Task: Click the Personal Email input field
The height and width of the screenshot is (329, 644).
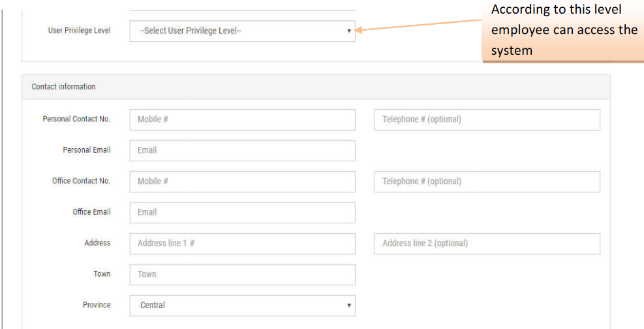Action: pyautogui.click(x=242, y=150)
